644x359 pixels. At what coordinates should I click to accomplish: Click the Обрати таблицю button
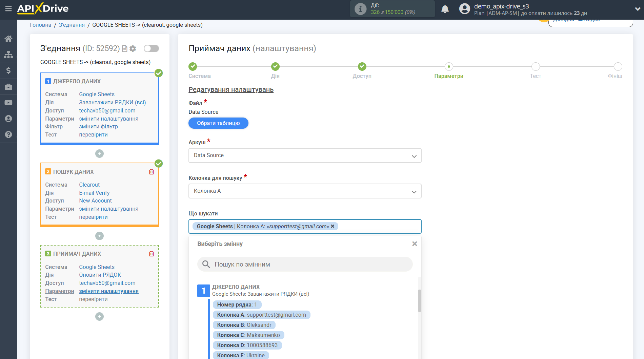pyautogui.click(x=218, y=123)
